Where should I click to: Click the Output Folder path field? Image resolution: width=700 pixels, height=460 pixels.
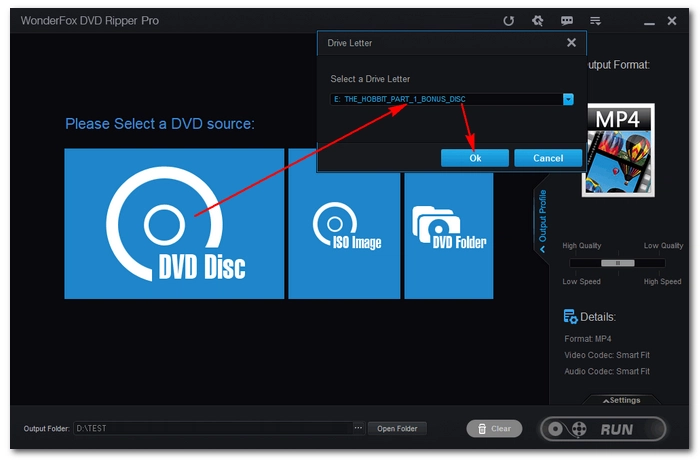pyautogui.click(x=213, y=428)
